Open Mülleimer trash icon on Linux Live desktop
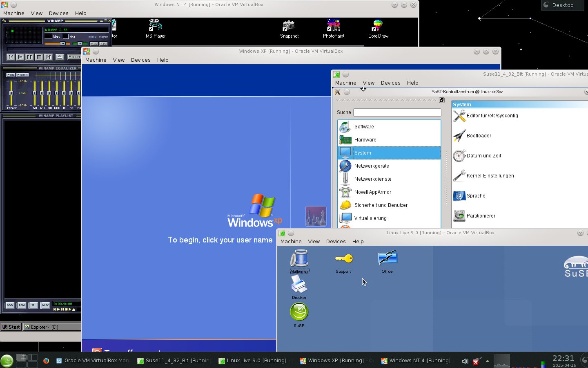The height and width of the screenshot is (368, 588). click(299, 261)
